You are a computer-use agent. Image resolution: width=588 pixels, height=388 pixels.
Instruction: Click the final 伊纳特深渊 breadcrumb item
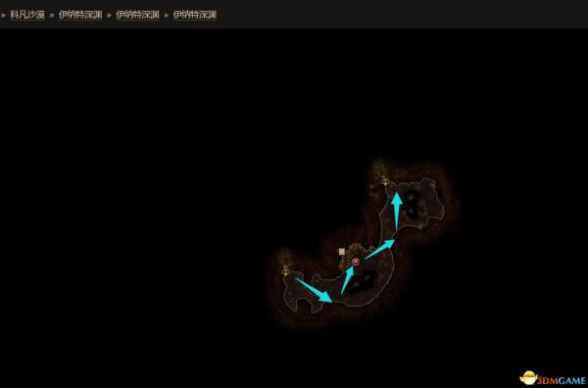click(195, 15)
